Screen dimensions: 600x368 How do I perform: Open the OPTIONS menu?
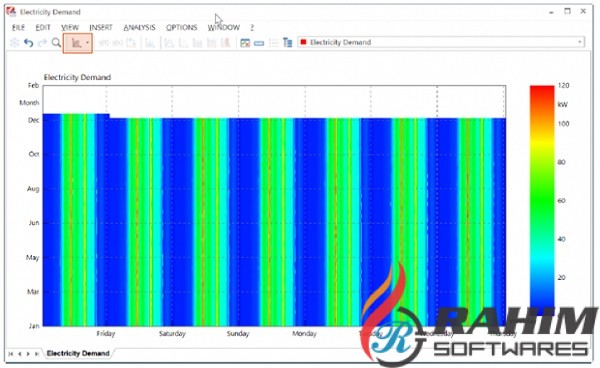click(181, 28)
